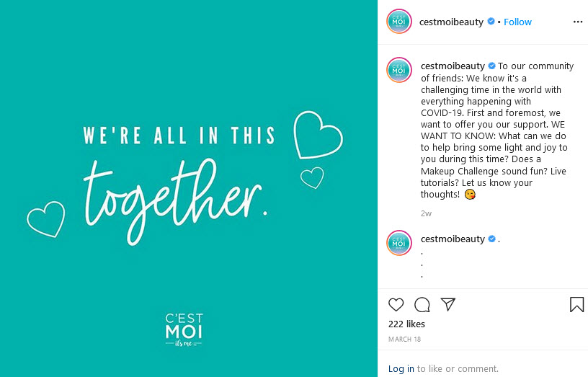Open the avatar on the second cestmoibeauty comment
This screenshot has height=377, width=588.
399,243
